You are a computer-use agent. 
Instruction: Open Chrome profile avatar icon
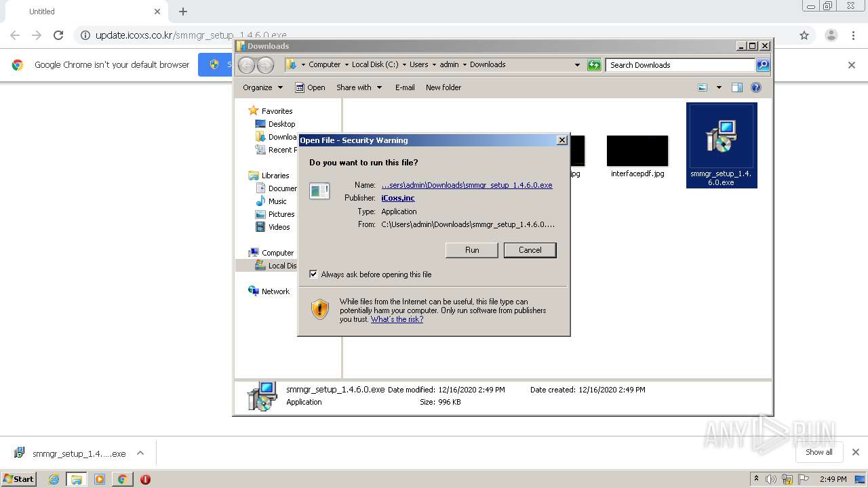[831, 35]
